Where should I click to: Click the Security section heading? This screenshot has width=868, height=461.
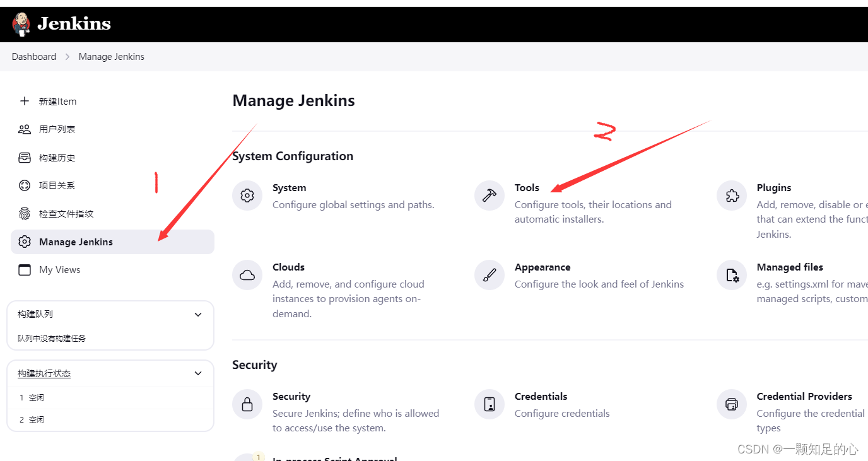tap(254, 365)
